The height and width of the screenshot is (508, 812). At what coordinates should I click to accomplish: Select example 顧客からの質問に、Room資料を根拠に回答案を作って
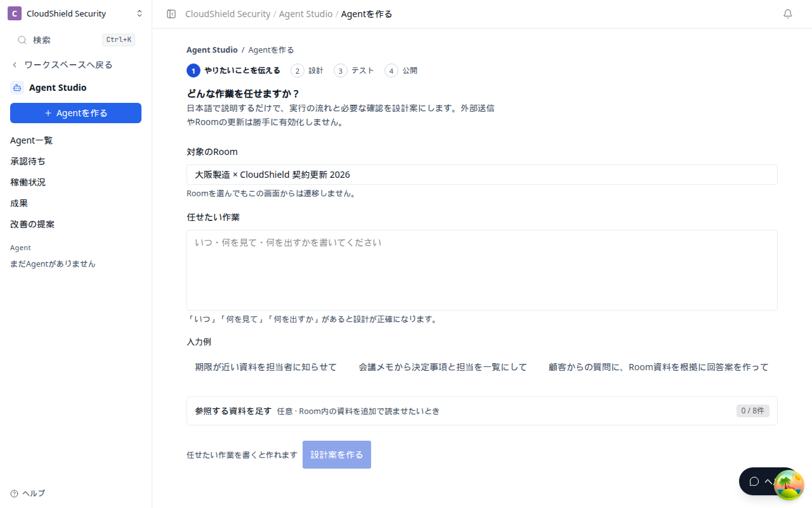(658, 367)
